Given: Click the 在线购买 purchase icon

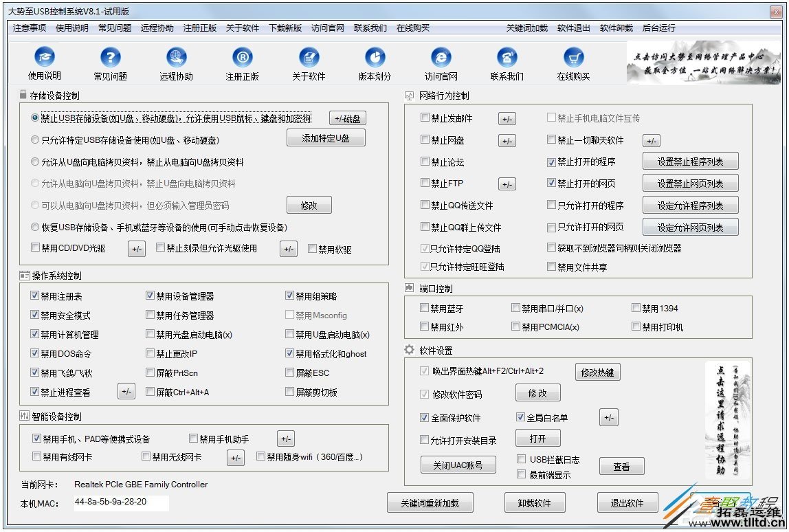Looking at the screenshot, I should click(x=573, y=64).
